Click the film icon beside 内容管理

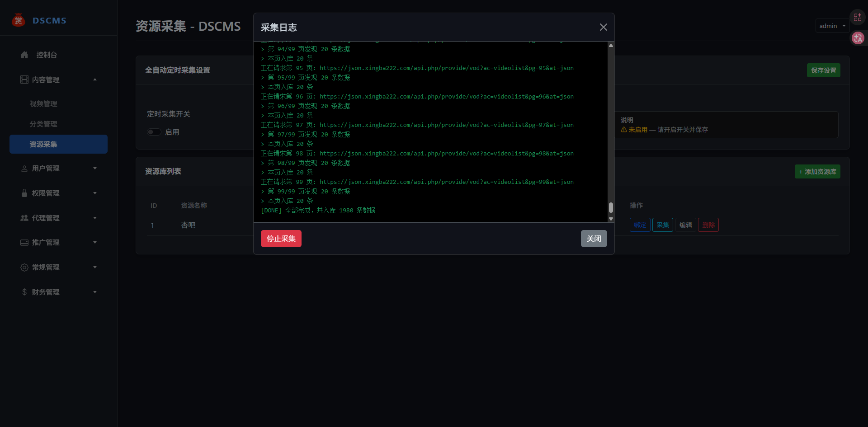click(x=24, y=80)
